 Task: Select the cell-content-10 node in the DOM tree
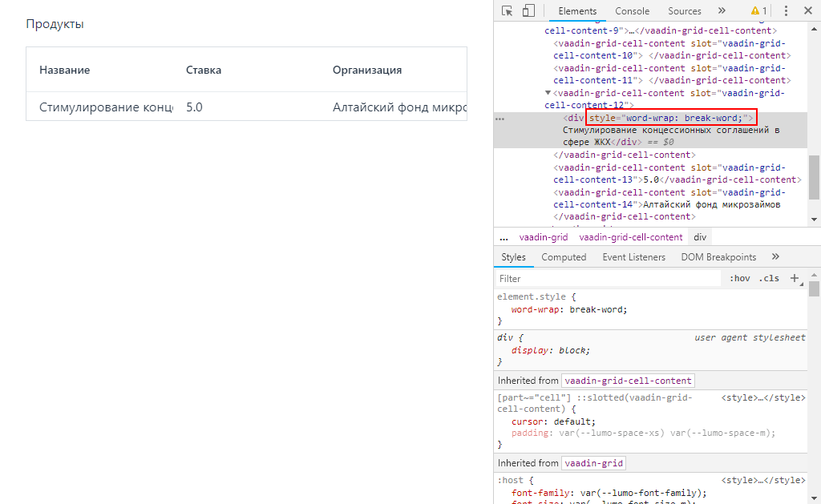[x=672, y=50]
